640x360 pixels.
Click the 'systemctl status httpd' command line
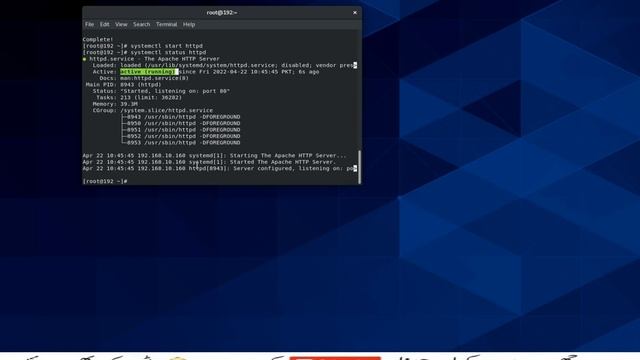click(x=144, y=53)
